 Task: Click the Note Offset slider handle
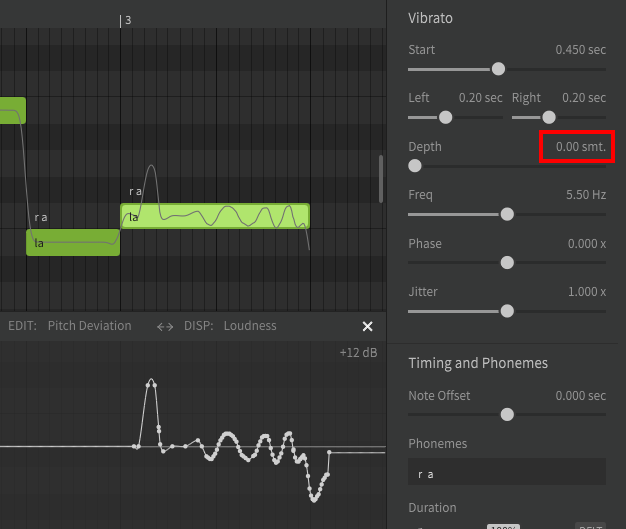pos(507,414)
